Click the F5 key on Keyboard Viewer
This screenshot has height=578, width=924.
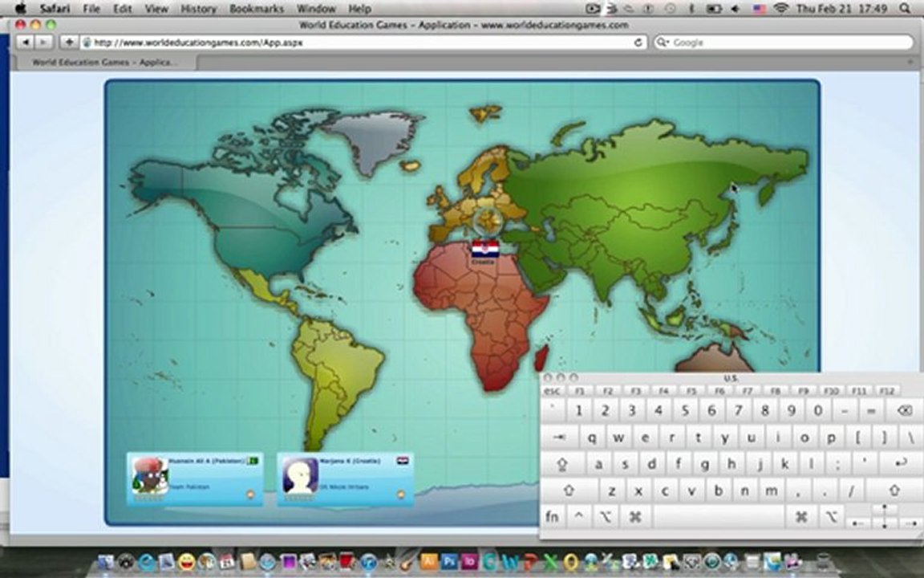pos(691,390)
